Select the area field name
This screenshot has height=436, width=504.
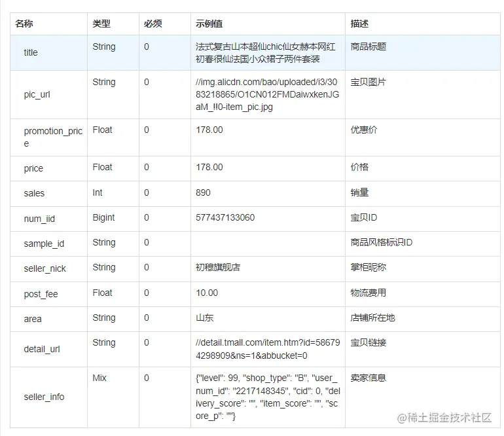click(x=33, y=319)
